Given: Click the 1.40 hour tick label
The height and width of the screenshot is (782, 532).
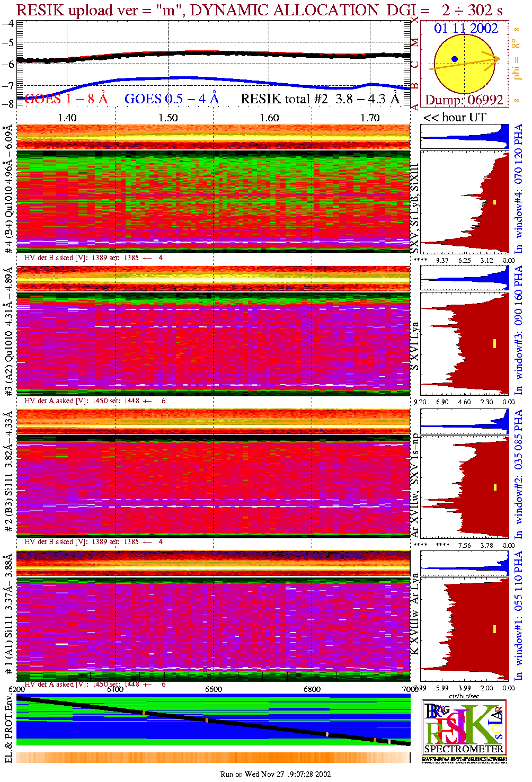Looking at the screenshot, I should 67,118.
